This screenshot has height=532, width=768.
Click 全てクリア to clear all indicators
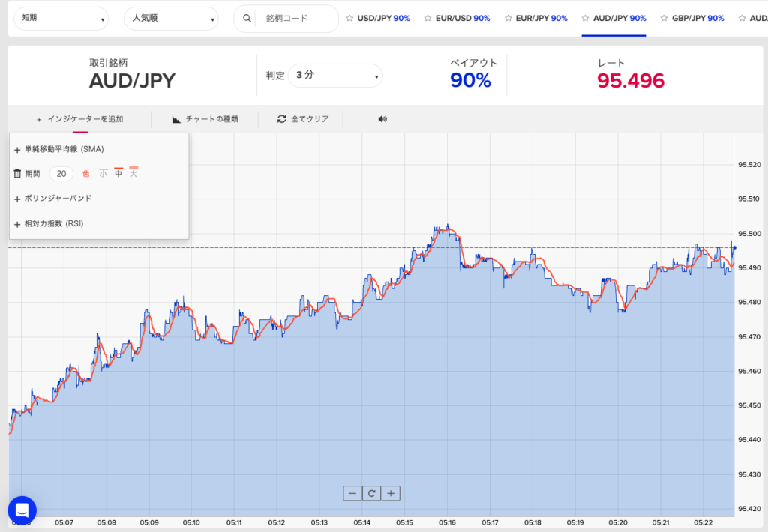point(304,119)
